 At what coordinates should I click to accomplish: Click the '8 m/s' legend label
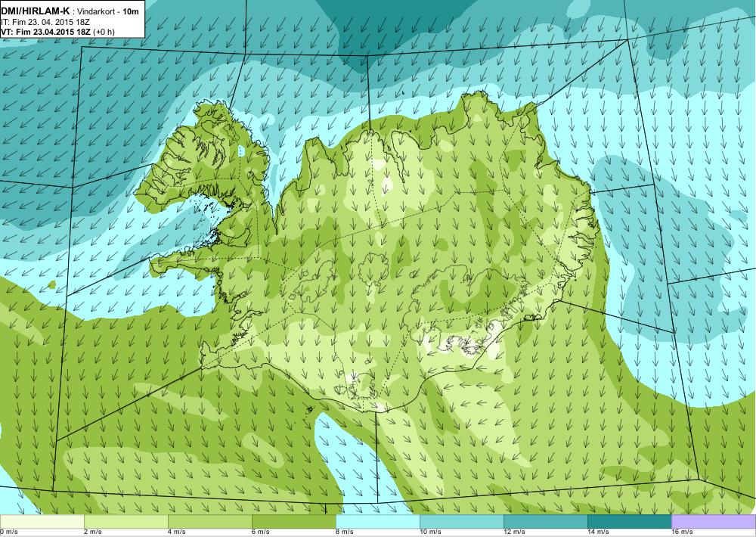[345, 532]
